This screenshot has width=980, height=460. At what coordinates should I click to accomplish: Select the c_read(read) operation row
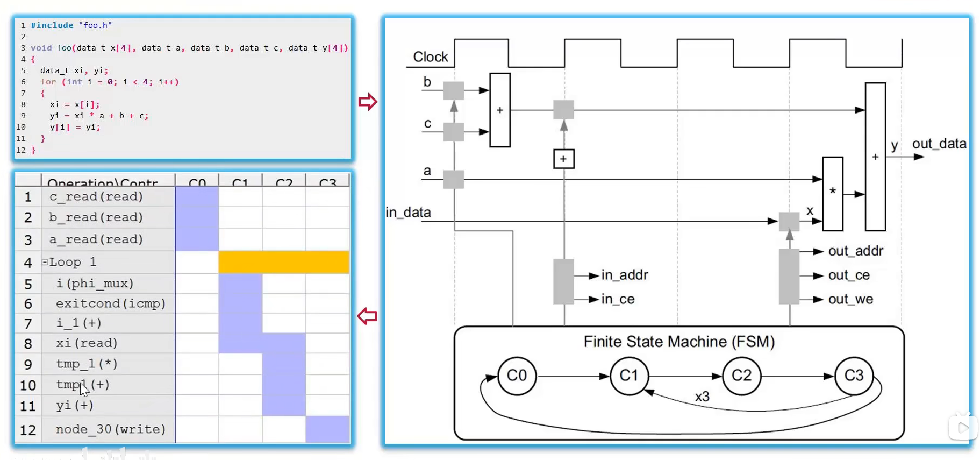point(96,196)
